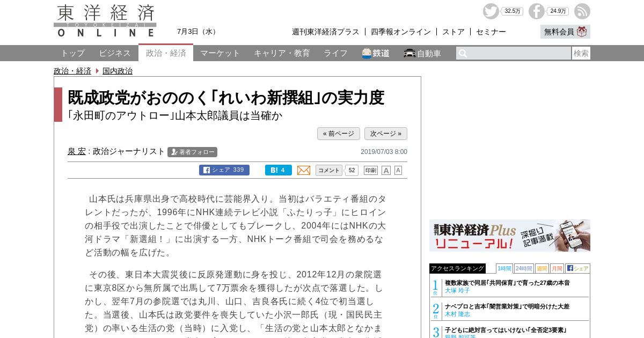This screenshot has height=338, width=644.
Task: Open the 自動車 car section
Action: point(422,53)
